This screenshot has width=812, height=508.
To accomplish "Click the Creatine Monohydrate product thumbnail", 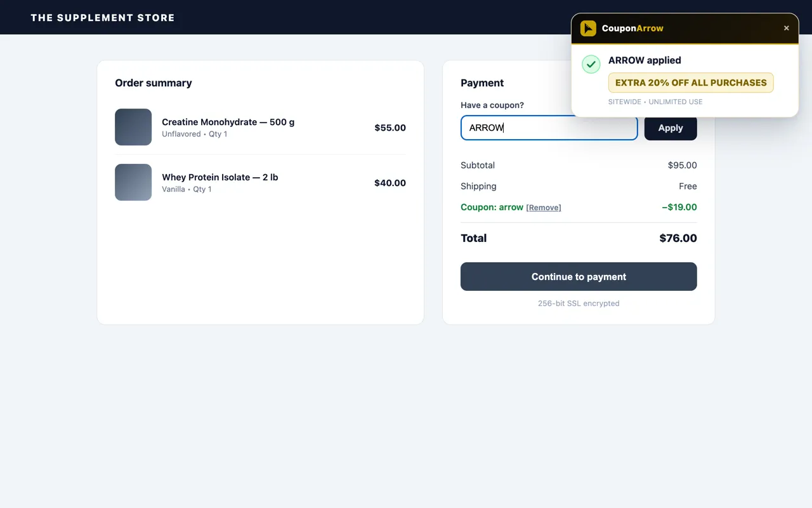I will (133, 127).
